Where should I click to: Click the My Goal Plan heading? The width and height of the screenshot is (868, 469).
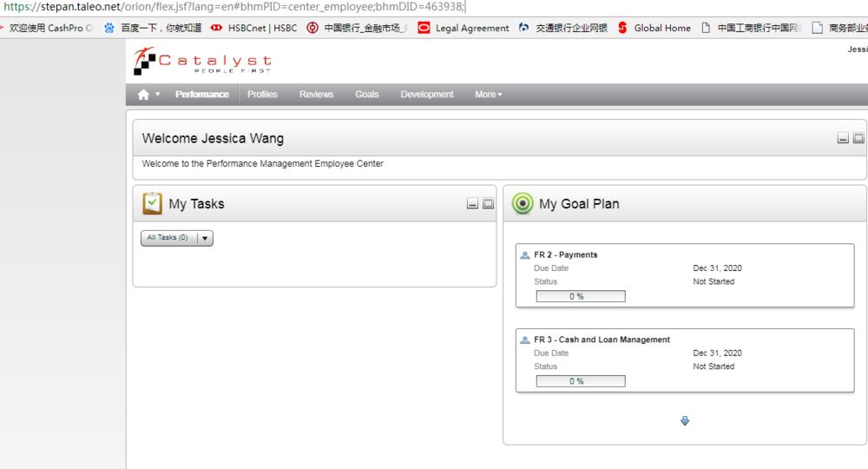click(579, 204)
